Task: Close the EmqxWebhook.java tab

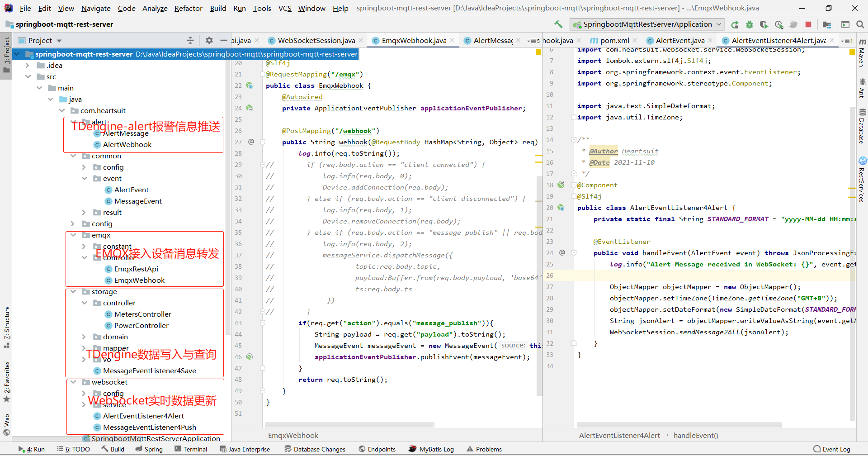Action: (x=452, y=41)
